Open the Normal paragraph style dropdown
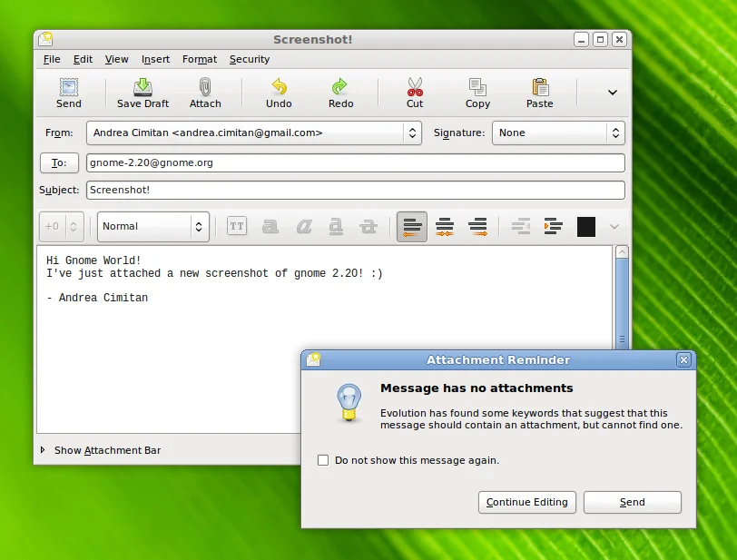Image resolution: width=737 pixels, height=560 pixels. tap(152, 226)
